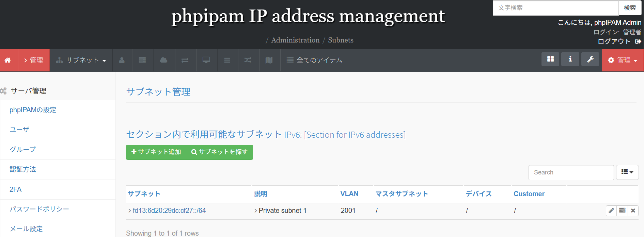Click the VLAN value 2001
This screenshot has width=644, height=237.
(x=348, y=210)
